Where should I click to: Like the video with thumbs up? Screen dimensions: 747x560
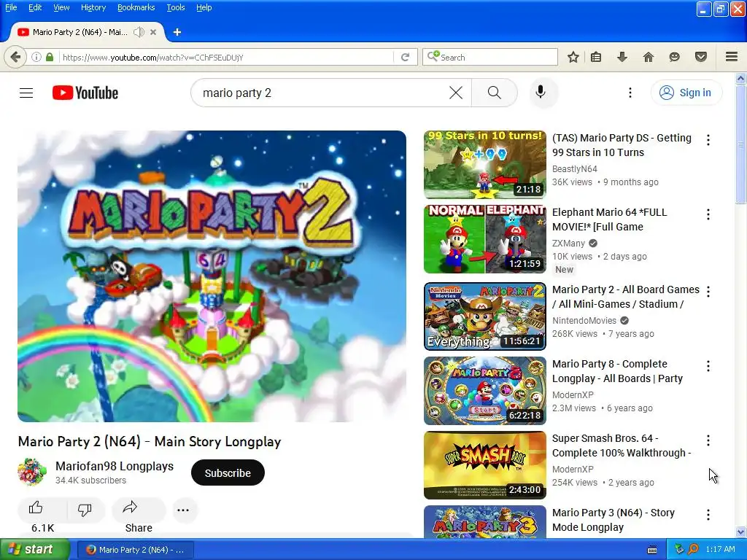pyautogui.click(x=36, y=508)
